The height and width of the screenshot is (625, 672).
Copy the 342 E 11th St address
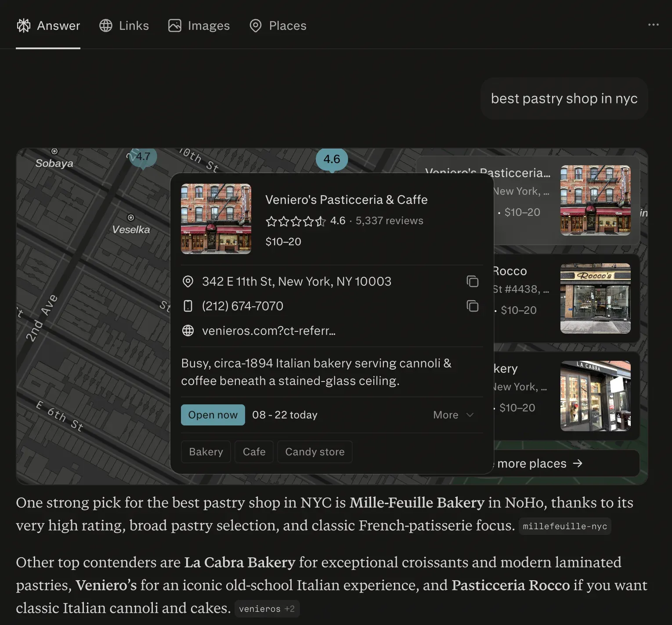[x=473, y=281]
